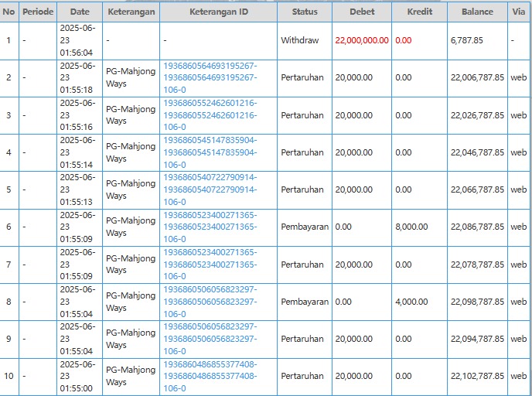Open transaction link 1936860545147835904-106-0
The width and height of the screenshot is (532, 396).
point(210,152)
